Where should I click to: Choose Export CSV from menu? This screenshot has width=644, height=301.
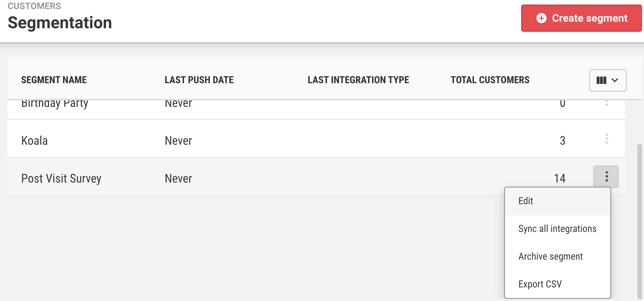click(x=557, y=284)
